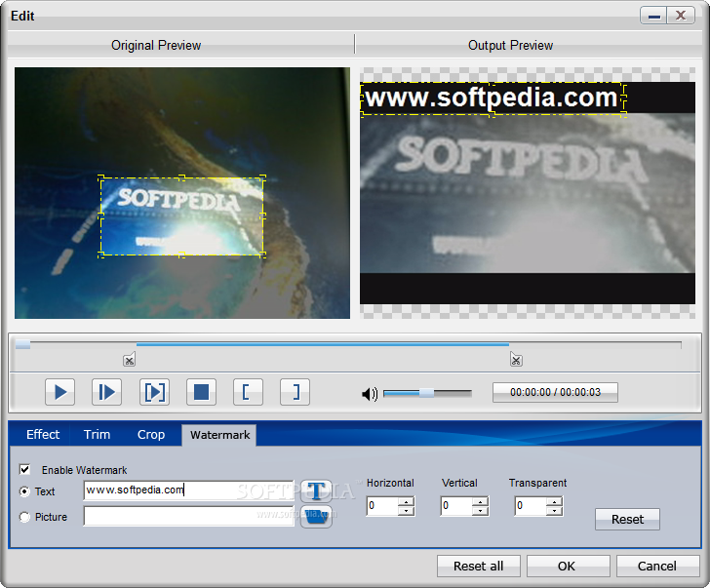
Task: Uncheck Enable Watermark
Action: coord(25,469)
